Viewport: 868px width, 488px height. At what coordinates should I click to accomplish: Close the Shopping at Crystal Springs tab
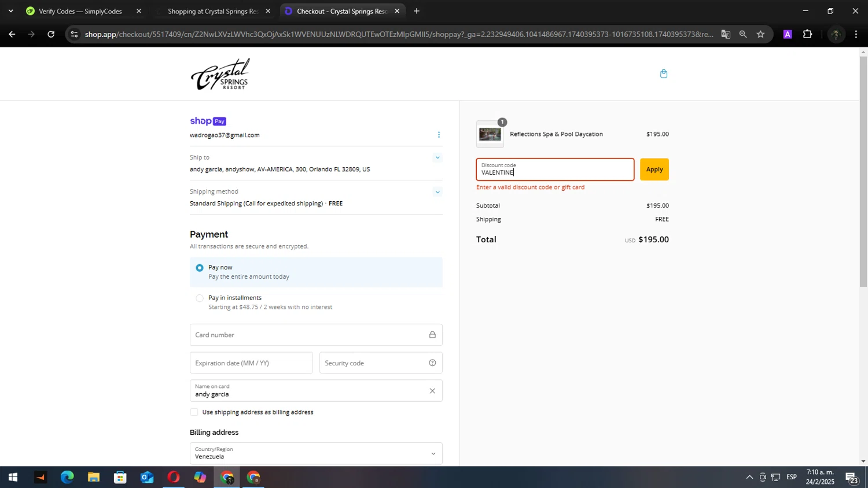tap(268, 11)
